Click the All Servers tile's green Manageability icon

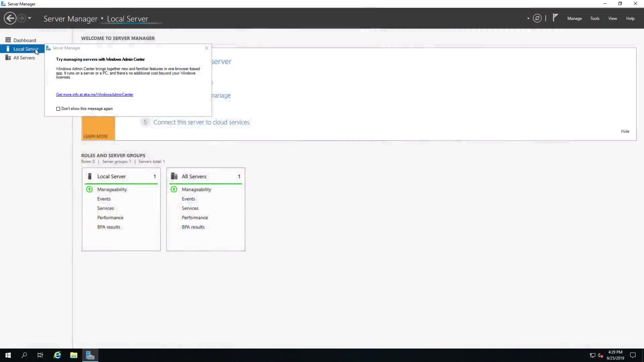[x=174, y=189]
